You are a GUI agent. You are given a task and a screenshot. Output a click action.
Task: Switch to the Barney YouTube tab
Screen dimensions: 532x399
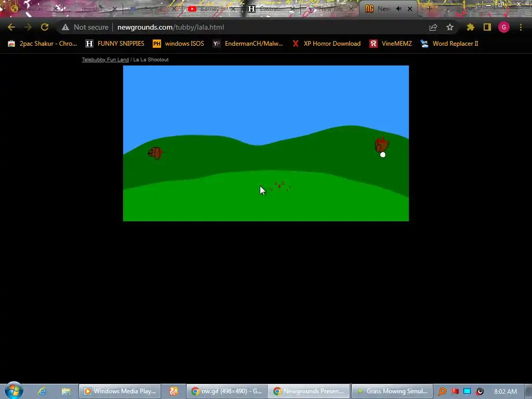point(211,9)
